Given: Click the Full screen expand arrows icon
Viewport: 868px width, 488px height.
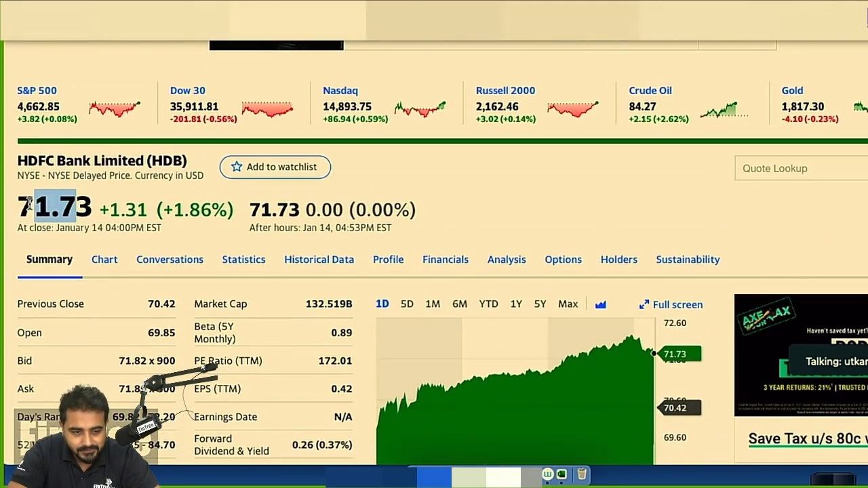Looking at the screenshot, I should pos(644,305).
